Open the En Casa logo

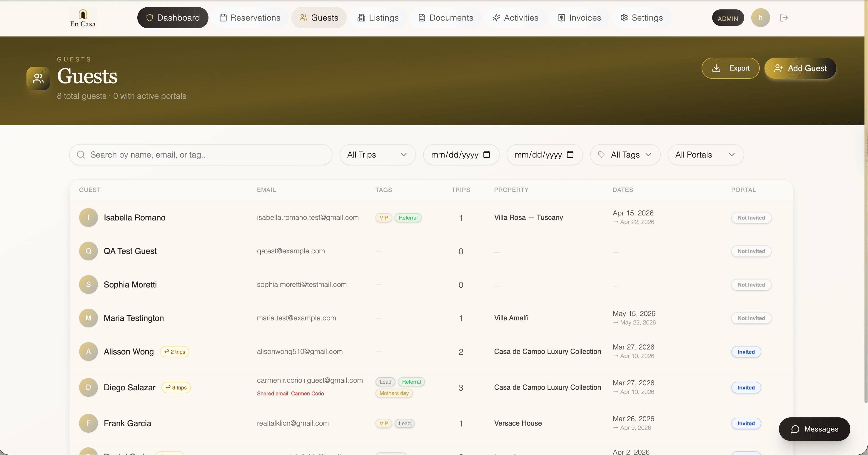tap(83, 17)
